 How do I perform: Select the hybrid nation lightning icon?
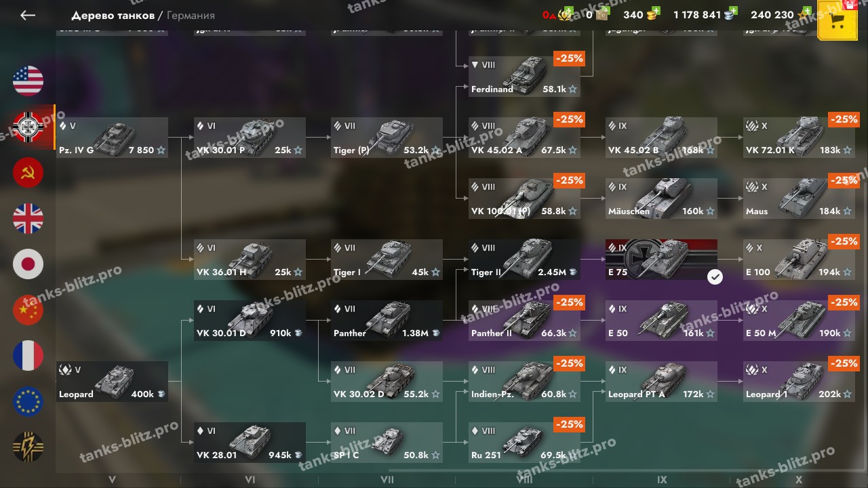pos(28,447)
